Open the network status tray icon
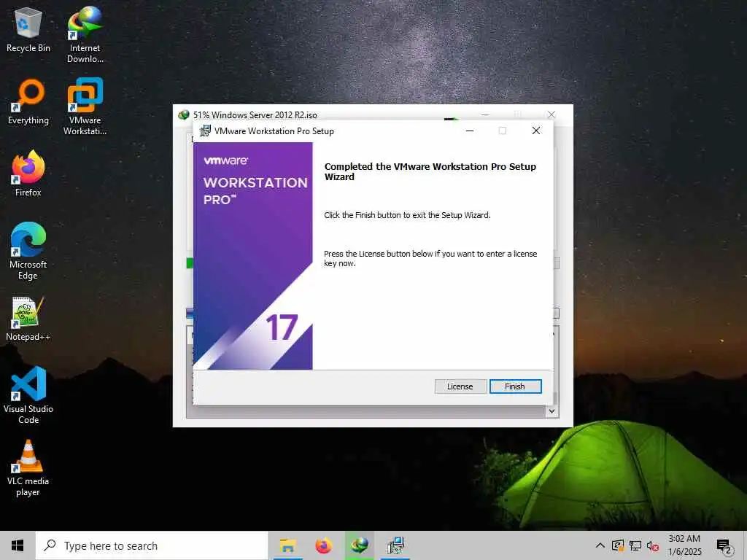 [635, 545]
